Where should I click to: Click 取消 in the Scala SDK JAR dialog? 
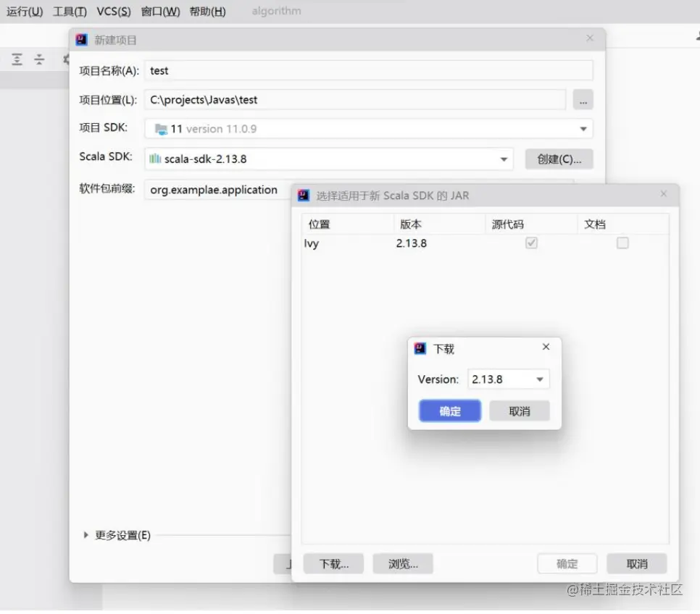pos(637,563)
